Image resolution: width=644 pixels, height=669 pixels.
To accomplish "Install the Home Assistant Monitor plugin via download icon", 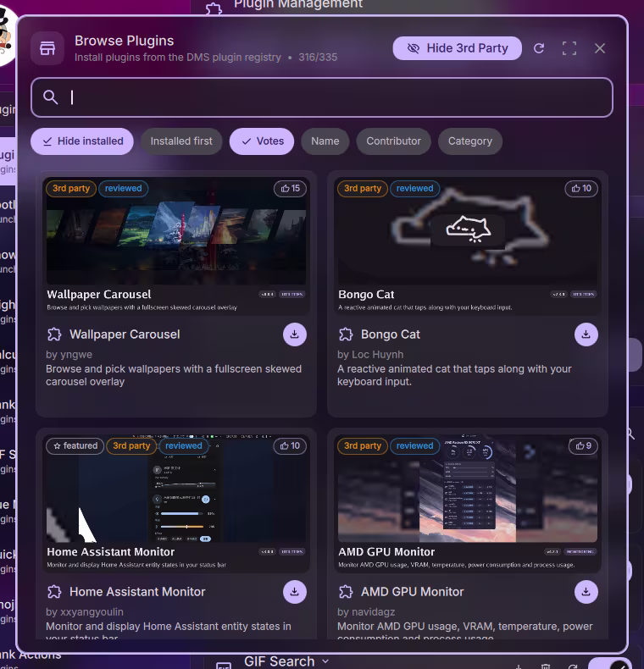I will [295, 592].
